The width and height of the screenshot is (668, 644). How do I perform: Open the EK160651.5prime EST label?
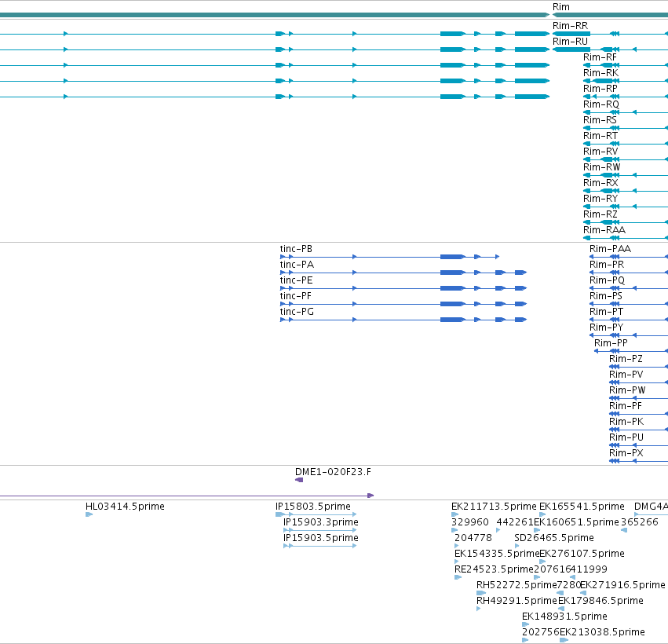576,522
